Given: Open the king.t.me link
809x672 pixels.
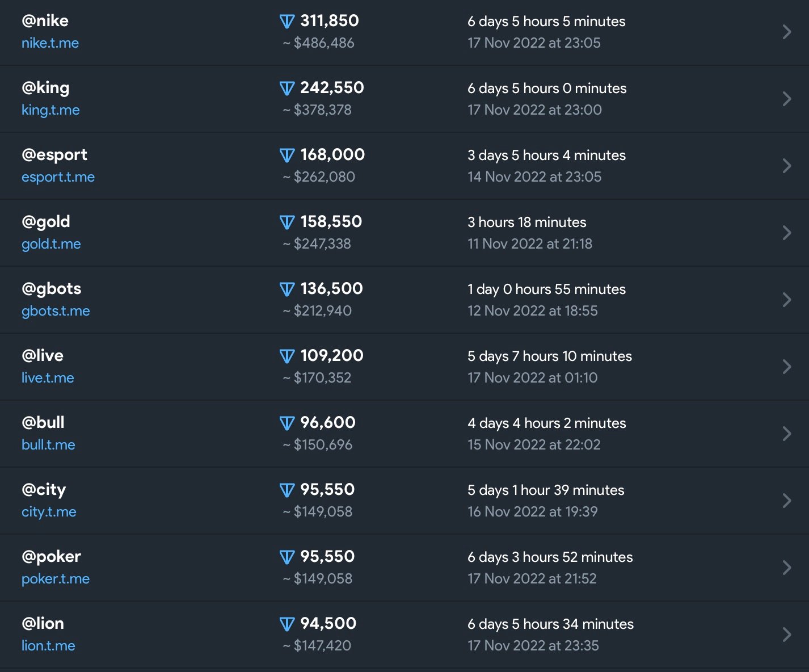Looking at the screenshot, I should coord(50,110).
